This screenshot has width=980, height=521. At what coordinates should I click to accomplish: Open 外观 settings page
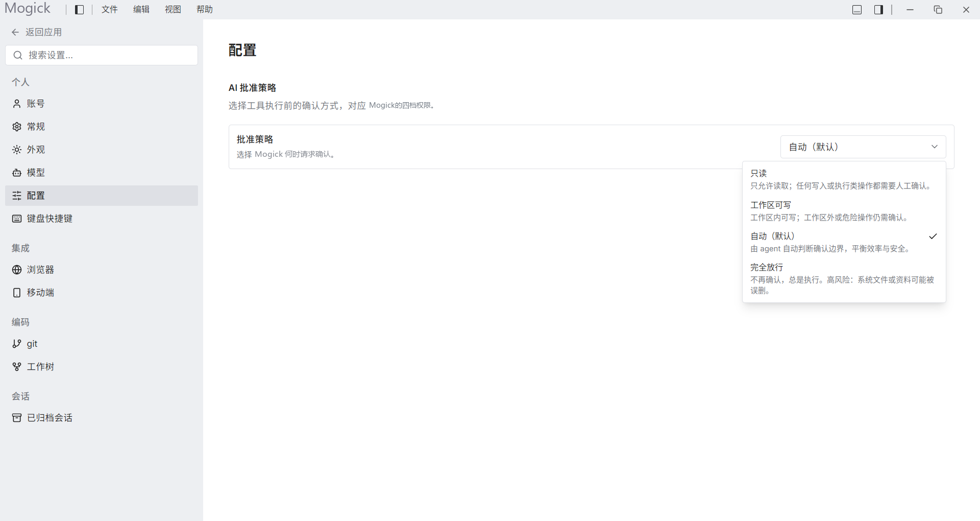tap(102, 150)
